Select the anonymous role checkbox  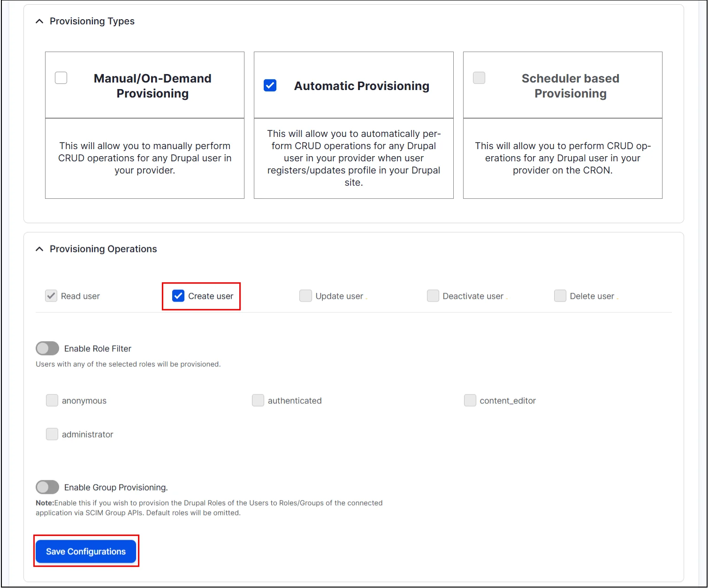pyautogui.click(x=52, y=400)
